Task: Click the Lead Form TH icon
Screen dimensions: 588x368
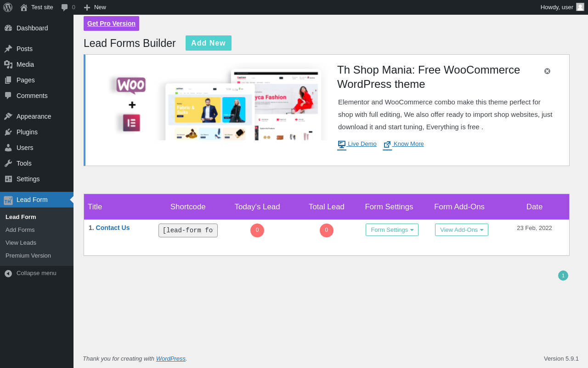Action: coord(8,200)
